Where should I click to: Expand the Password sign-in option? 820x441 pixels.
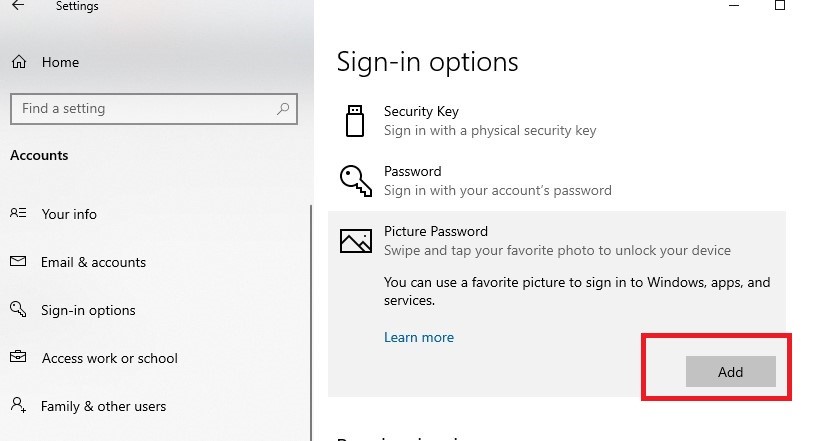(497, 181)
